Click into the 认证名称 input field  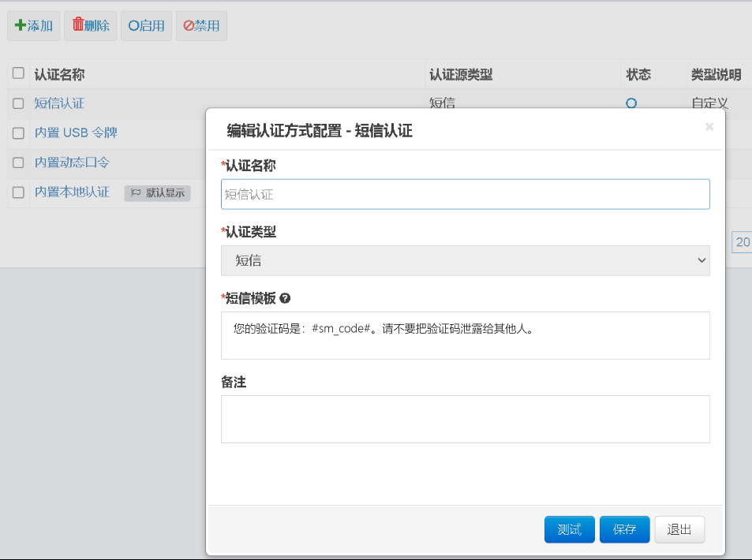point(465,194)
